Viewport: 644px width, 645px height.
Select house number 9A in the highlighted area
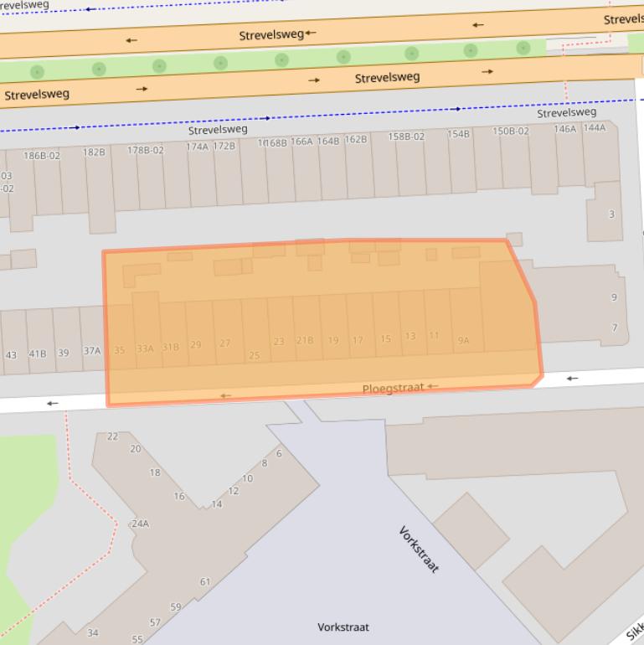(463, 340)
